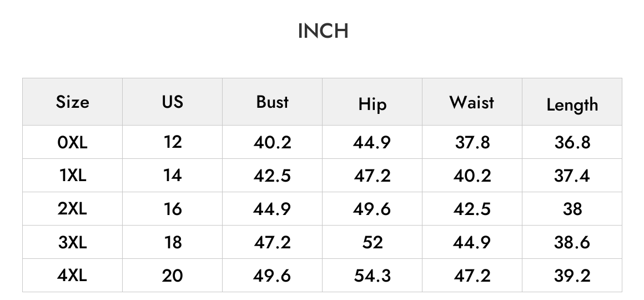Select the Bust column header
Viewport: 644px width, 300px height.
pyautogui.click(x=272, y=102)
